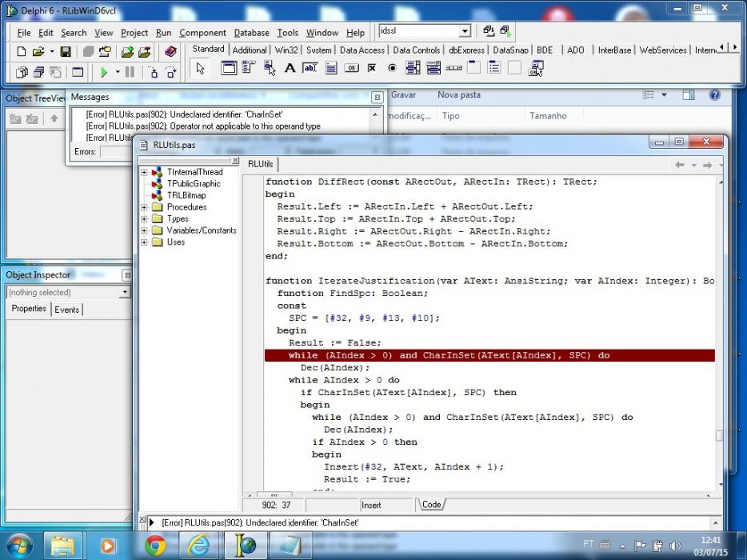Viewport: 747px width, 560px height.
Task: Select the RLUtils editor tab
Action: pos(261,164)
